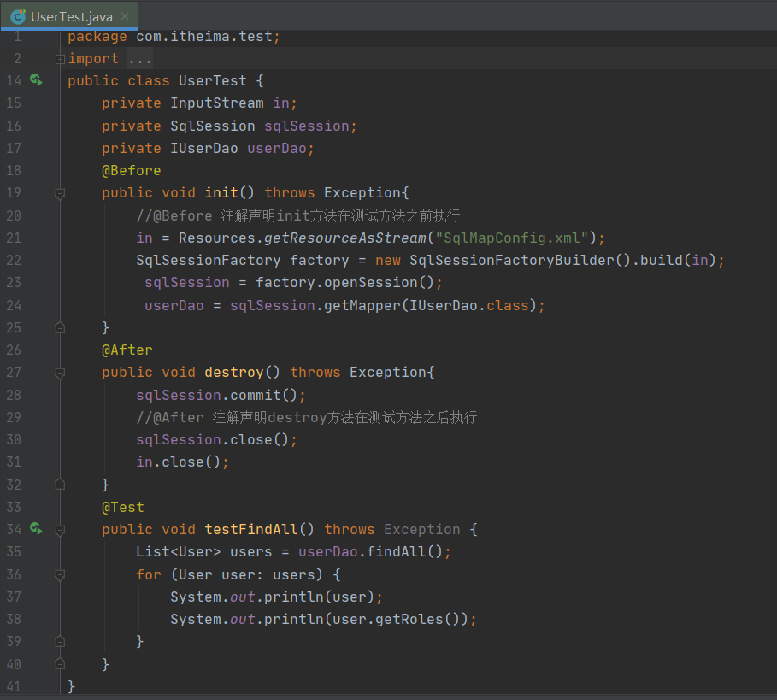Collapse destroy method via end marker on line 32
777x700 pixels.
(60, 484)
